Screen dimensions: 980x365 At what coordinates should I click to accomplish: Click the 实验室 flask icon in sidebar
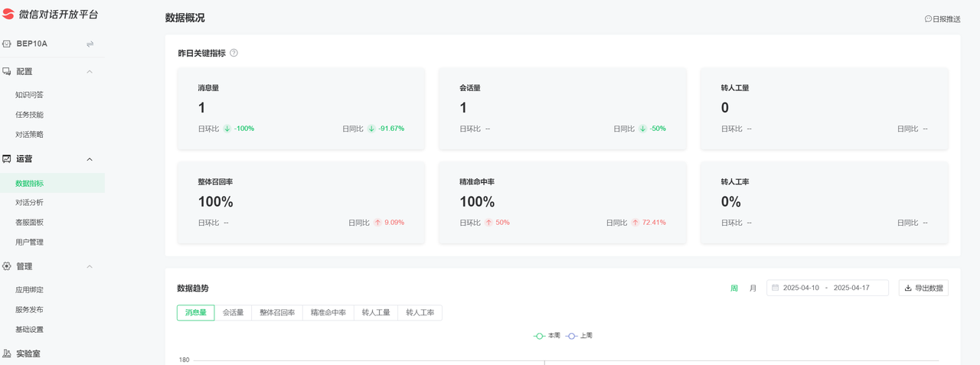(7, 354)
